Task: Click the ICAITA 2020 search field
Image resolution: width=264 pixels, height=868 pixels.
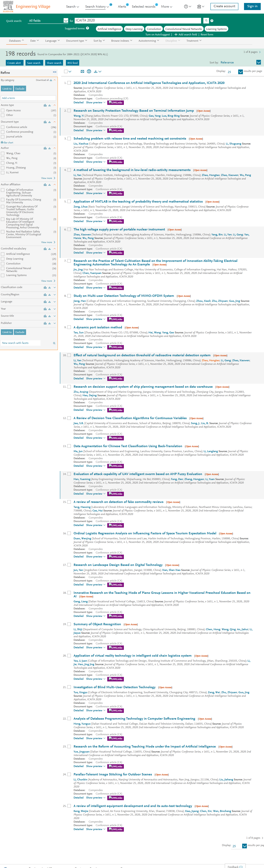Action: pos(138,21)
